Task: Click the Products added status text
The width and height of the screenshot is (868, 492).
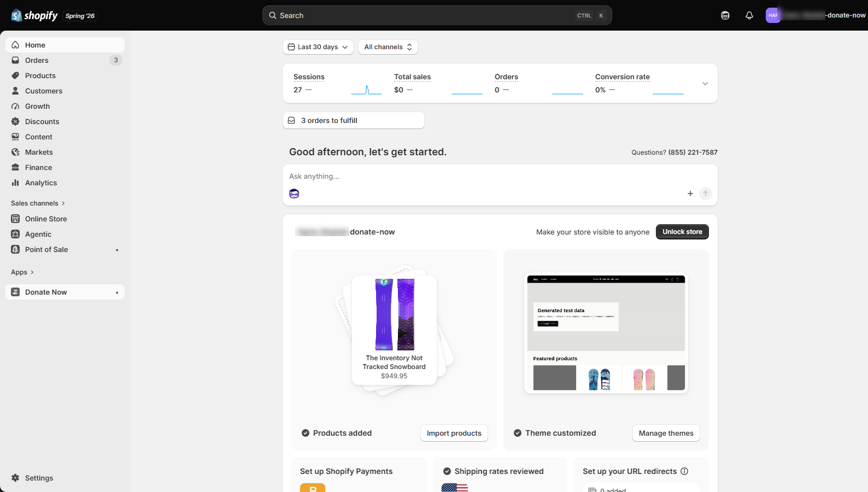Action: pos(342,433)
